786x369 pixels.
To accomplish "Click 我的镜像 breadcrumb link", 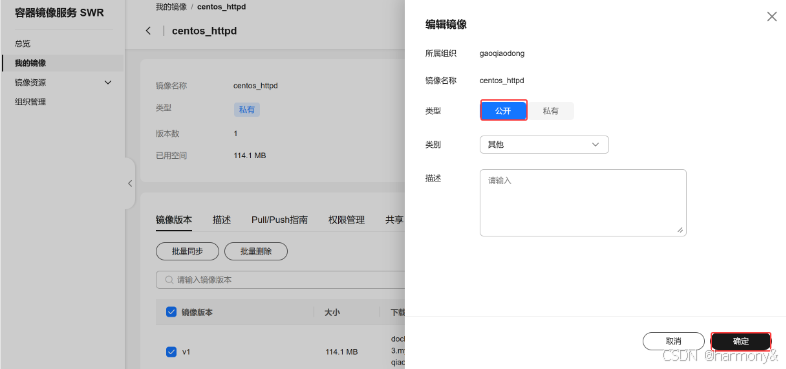I will (171, 7).
